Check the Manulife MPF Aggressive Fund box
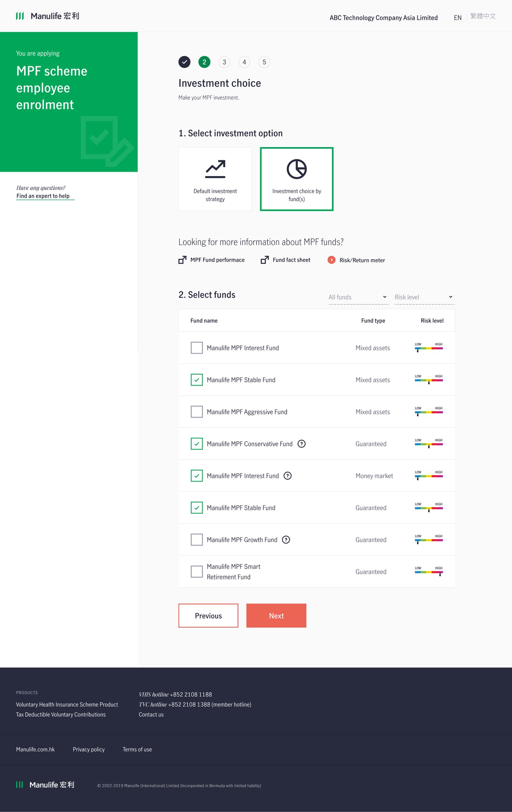The width and height of the screenshot is (512, 812). (197, 412)
